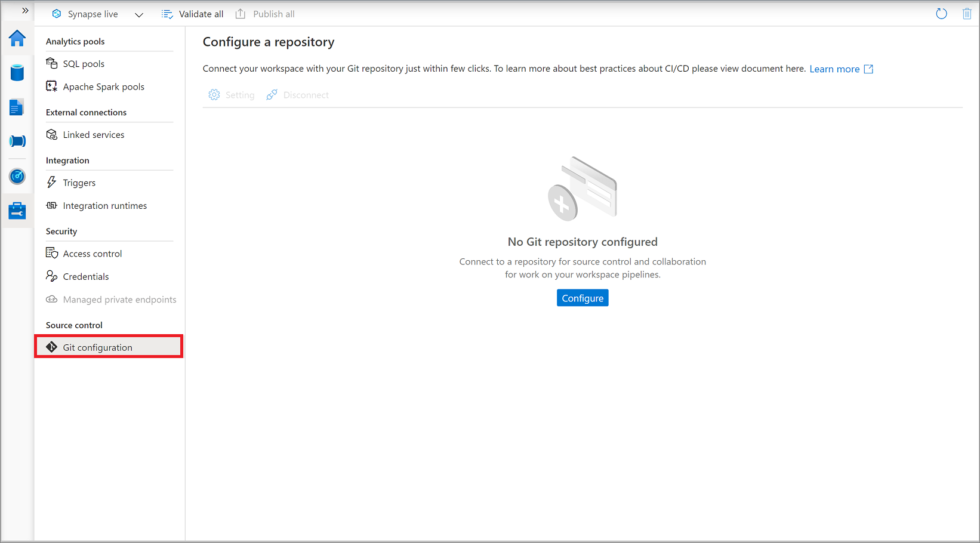This screenshot has height=543, width=980.
Task: Click the trash icon in the toolbar
Action: [x=967, y=13]
